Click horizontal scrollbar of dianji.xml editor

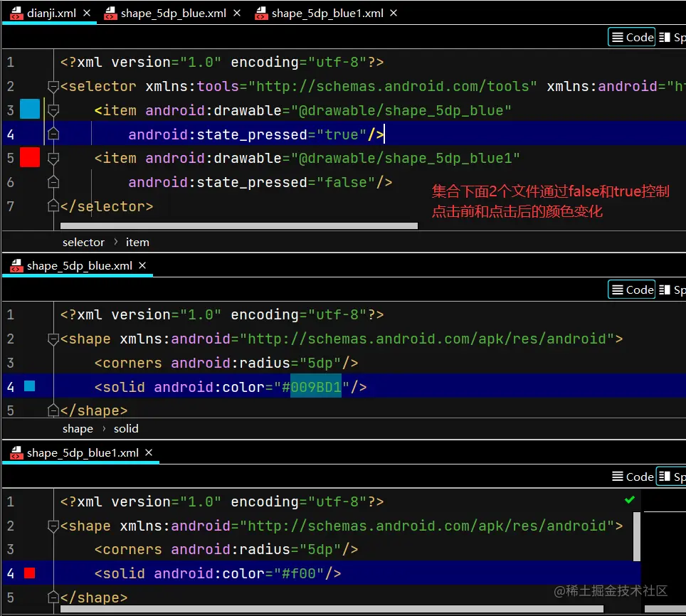pos(239,226)
